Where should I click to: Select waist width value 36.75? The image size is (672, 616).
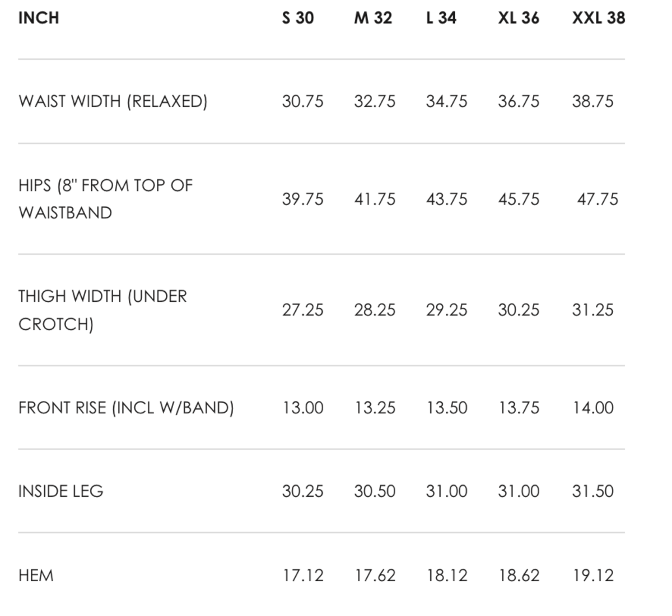[x=519, y=101]
